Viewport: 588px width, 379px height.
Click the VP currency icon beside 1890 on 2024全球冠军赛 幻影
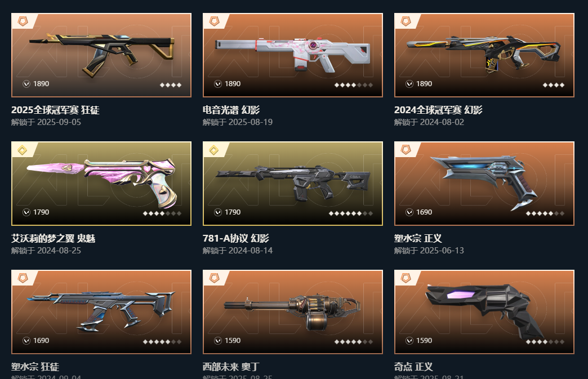(409, 84)
